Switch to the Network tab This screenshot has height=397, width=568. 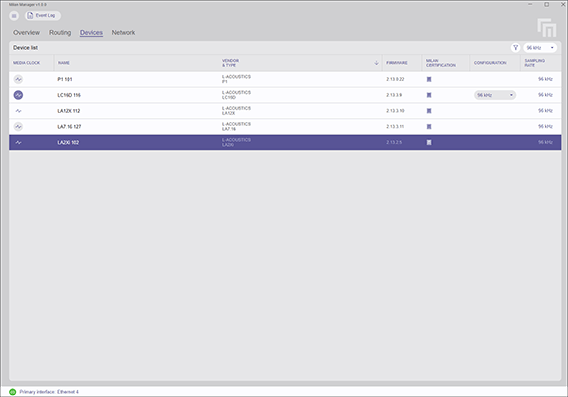123,33
